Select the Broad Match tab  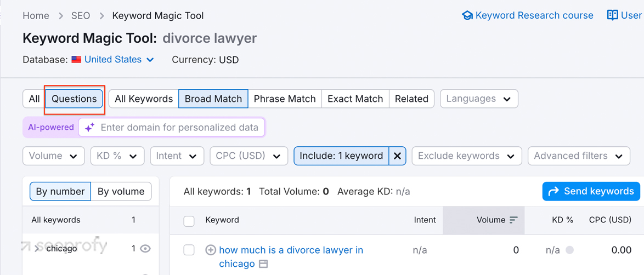pyautogui.click(x=213, y=99)
